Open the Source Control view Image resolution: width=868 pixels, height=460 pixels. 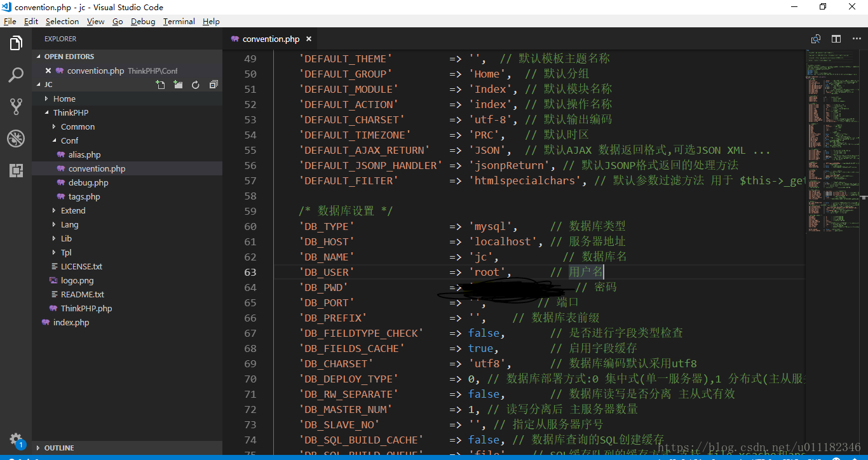tap(16, 107)
